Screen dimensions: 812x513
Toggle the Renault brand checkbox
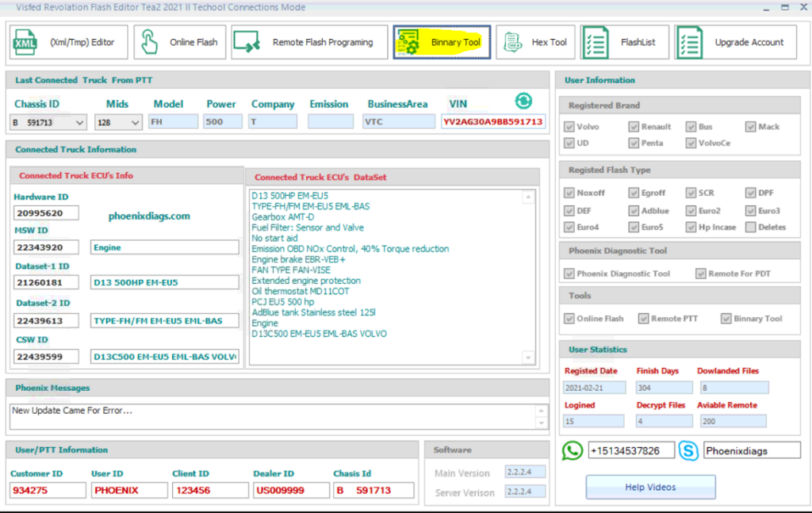click(634, 127)
